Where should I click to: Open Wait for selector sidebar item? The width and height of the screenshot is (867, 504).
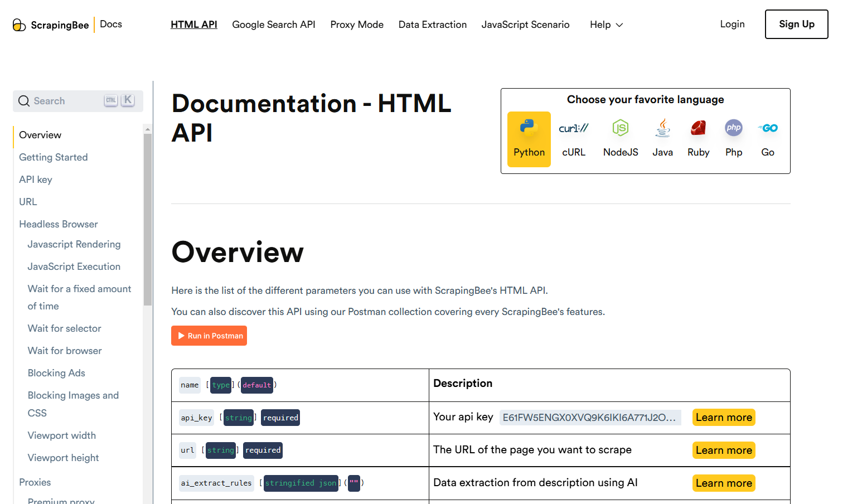click(x=65, y=328)
